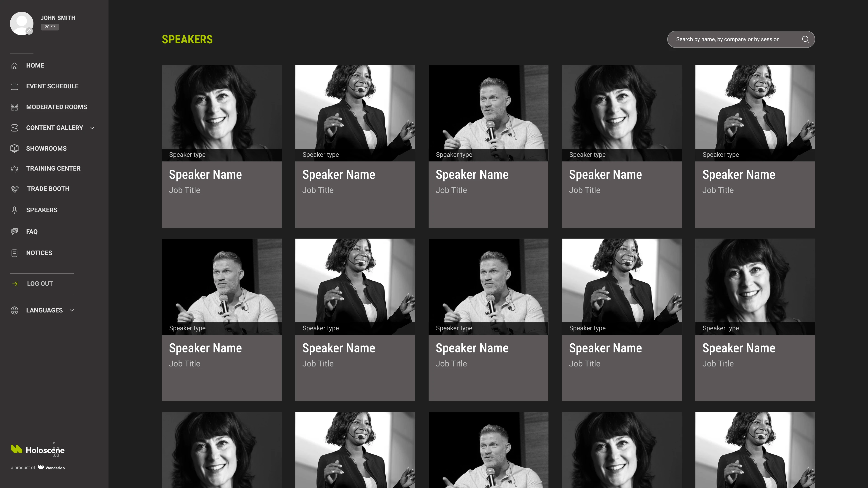The width and height of the screenshot is (868, 488).
Task: Click the Holoscene logo
Action: [x=38, y=450]
